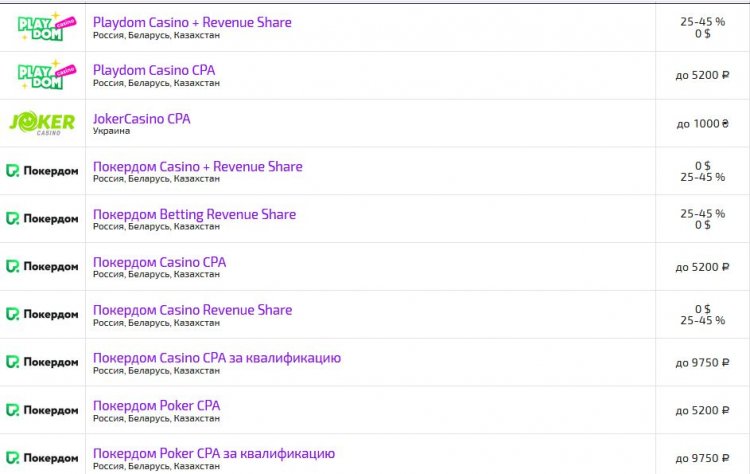Open Покердом Casino CPA link

pyautogui.click(x=159, y=262)
